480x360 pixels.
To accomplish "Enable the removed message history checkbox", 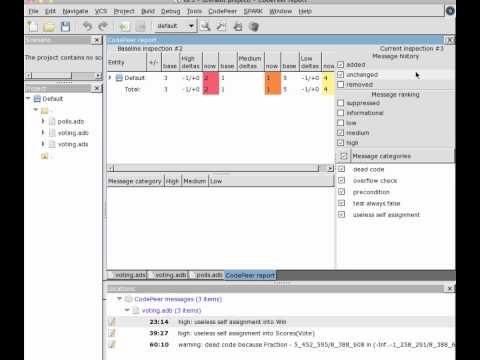I will [x=340, y=85].
